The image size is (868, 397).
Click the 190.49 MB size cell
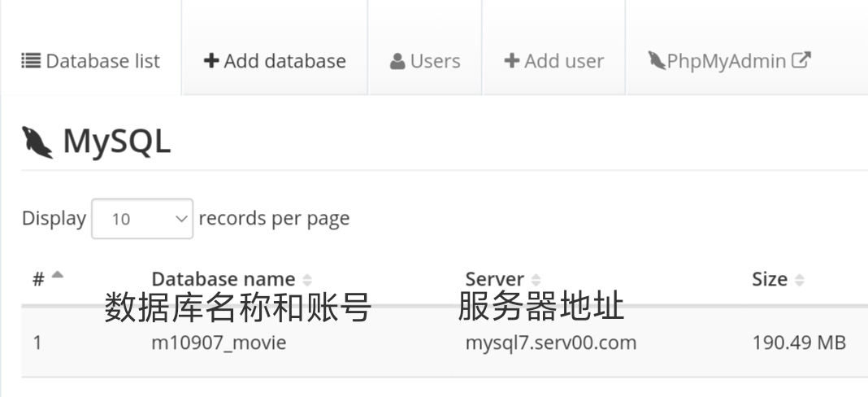[x=799, y=342]
